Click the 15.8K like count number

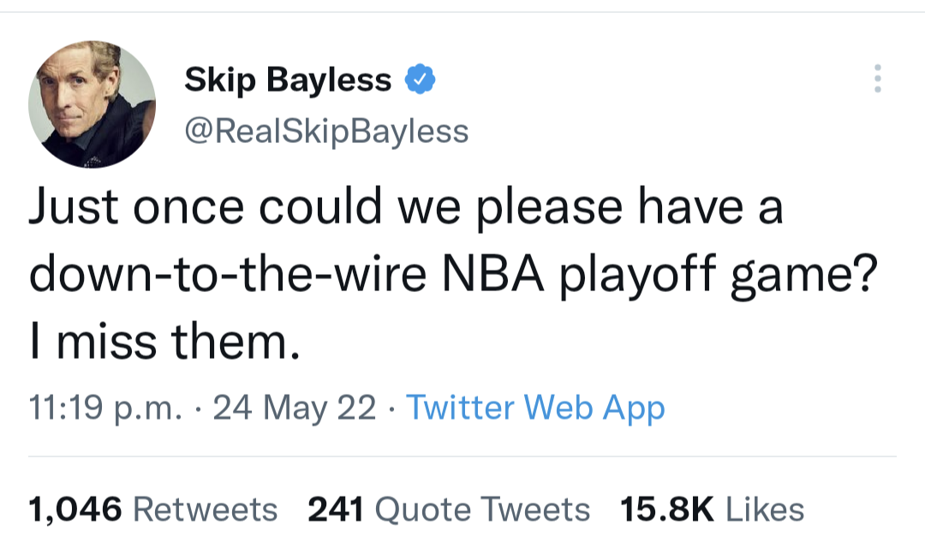coord(666,509)
